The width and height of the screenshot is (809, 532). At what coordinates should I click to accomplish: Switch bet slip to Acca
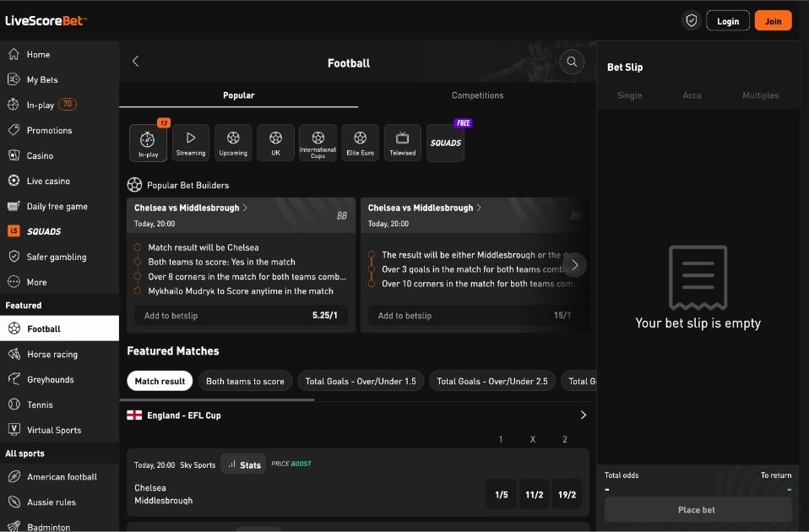pos(692,95)
